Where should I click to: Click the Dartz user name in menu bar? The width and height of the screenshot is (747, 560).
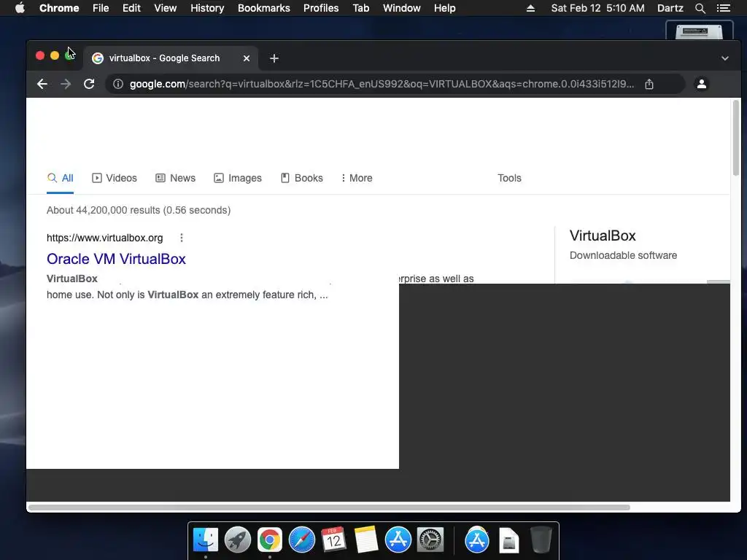point(670,8)
